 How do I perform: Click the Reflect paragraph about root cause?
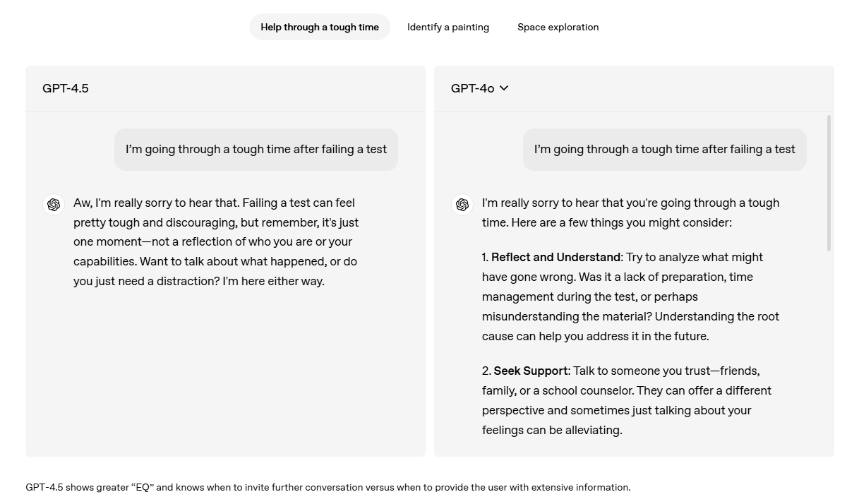(631, 296)
